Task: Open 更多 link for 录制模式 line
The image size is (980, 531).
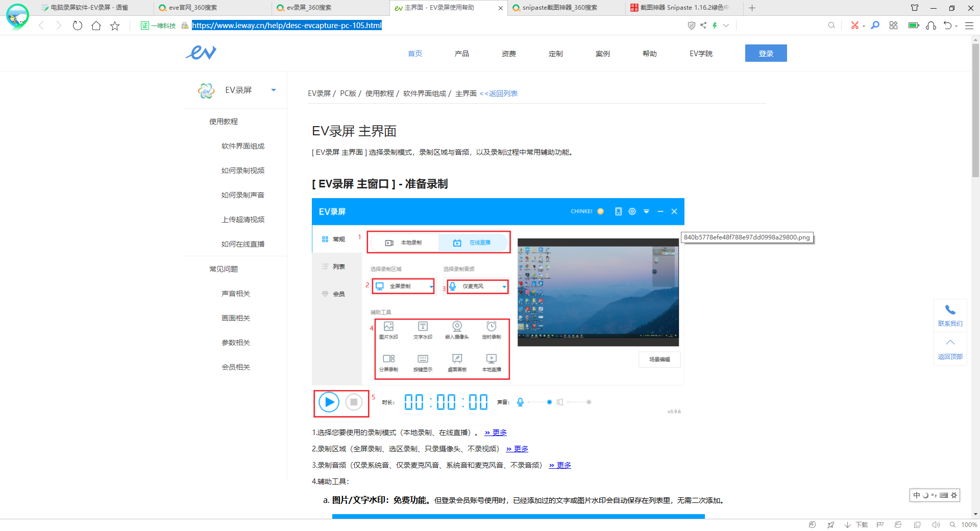Action: (496, 432)
